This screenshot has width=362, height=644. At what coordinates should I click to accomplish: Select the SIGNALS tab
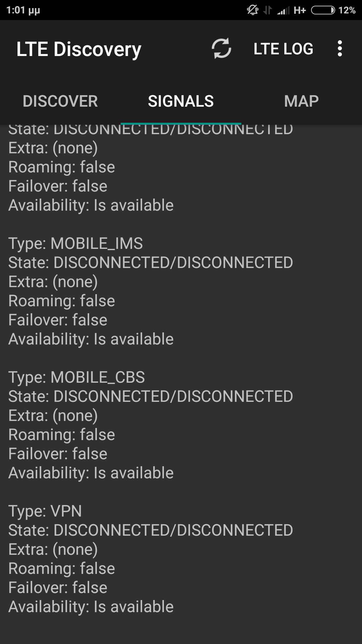[181, 101]
